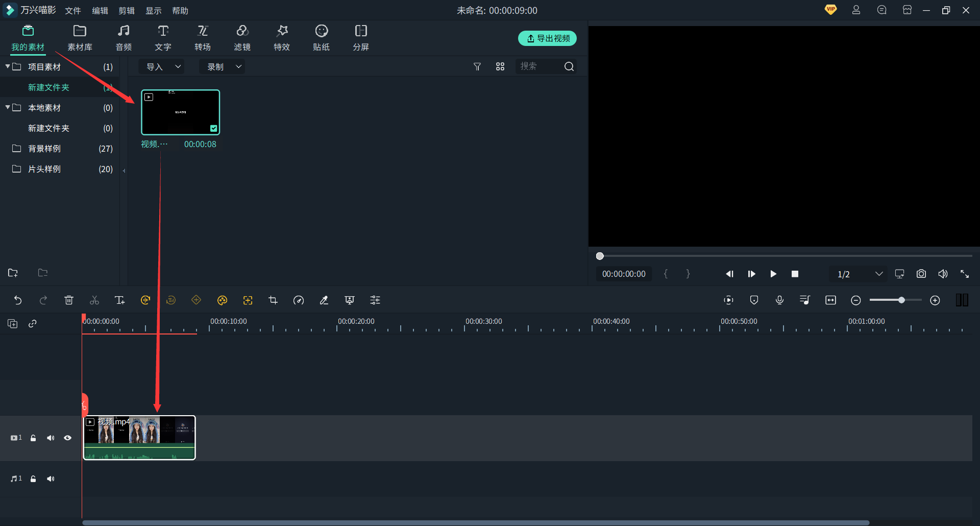The image size is (980, 526).
Task: Click the voiceover microphone icon
Action: tap(779, 300)
